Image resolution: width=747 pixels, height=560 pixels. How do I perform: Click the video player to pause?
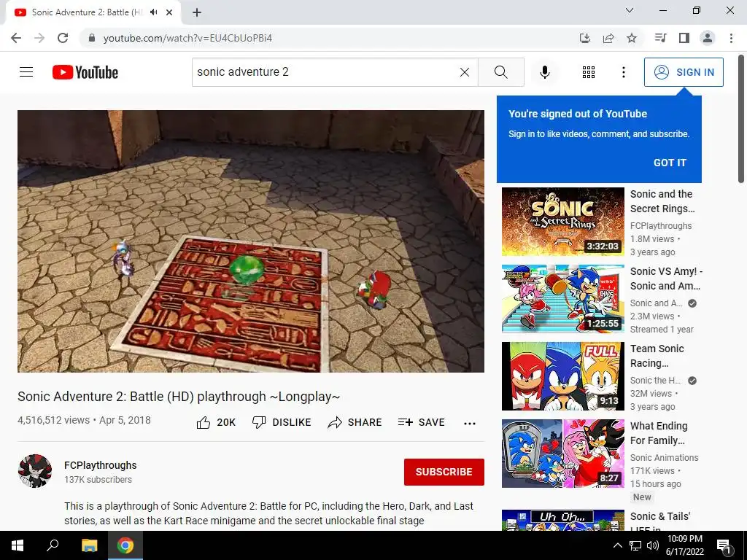[x=251, y=241]
